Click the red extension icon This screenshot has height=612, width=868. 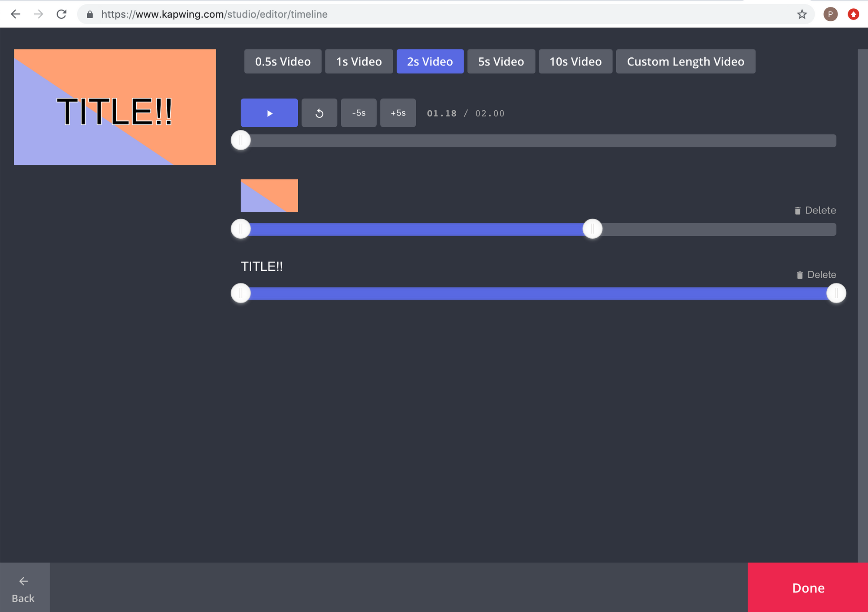(x=853, y=14)
